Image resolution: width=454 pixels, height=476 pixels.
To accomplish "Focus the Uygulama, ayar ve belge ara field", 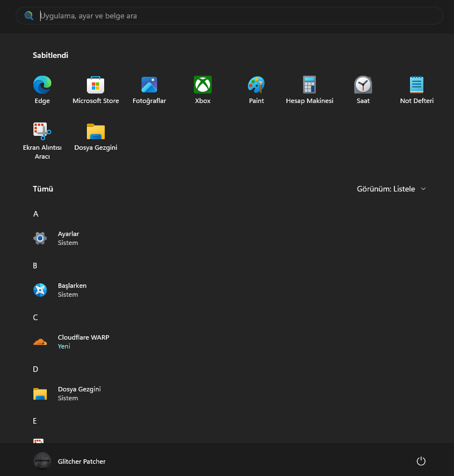I will pyautogui.click(x=230, y=16).
